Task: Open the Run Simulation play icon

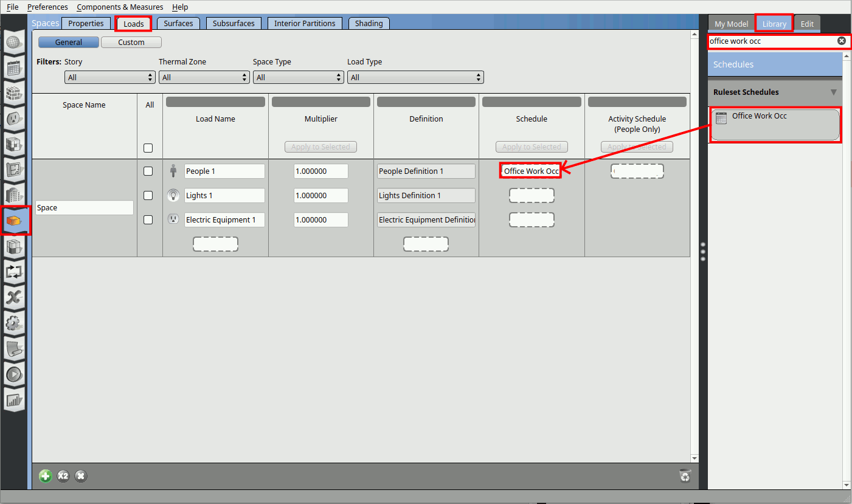Action: point(14,374)
